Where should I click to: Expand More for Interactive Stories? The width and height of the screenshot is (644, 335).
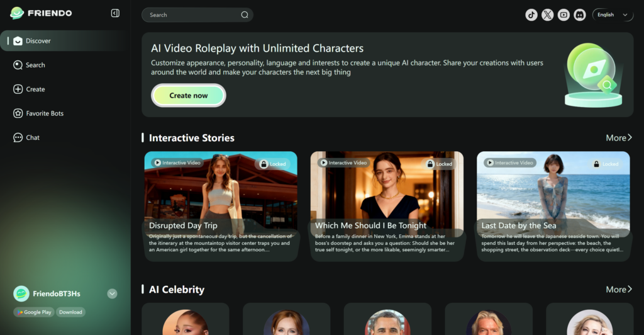[x=619, y=138]
